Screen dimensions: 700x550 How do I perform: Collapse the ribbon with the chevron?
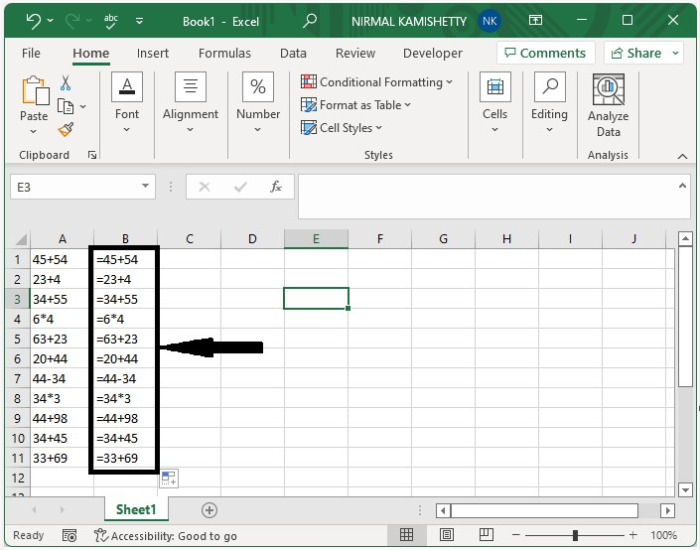(682, 156)
